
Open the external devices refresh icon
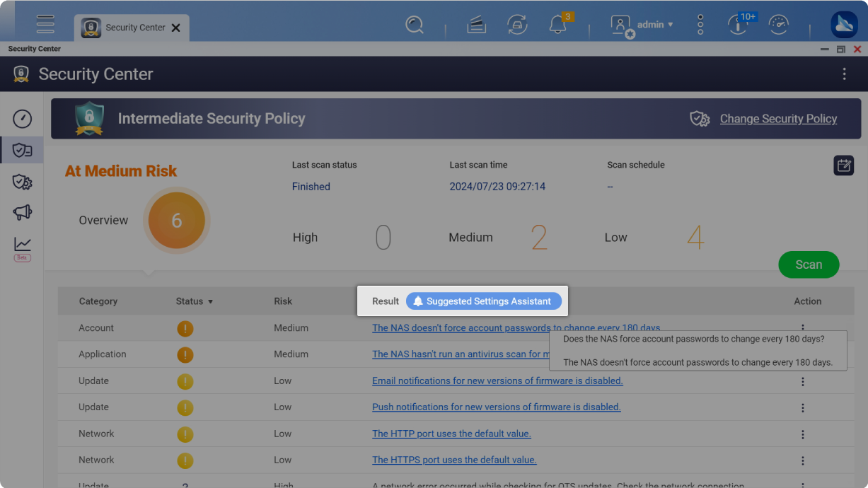point(517,25)
